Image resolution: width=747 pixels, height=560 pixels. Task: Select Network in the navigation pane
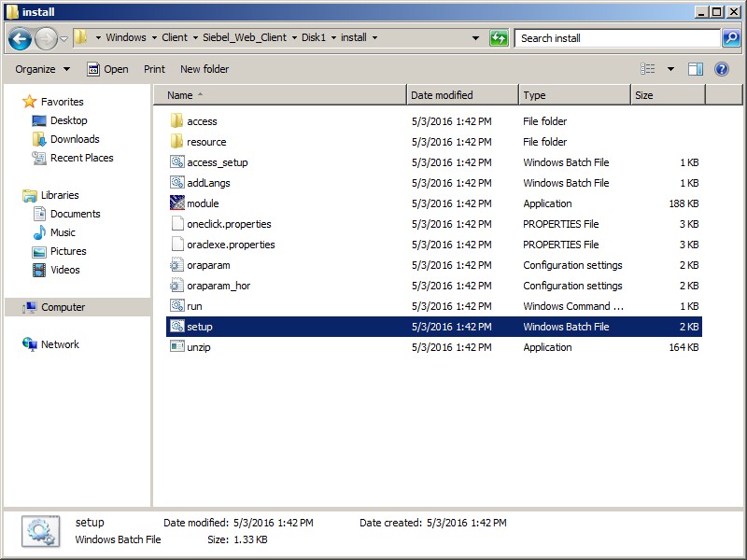(x=61, y=344)
